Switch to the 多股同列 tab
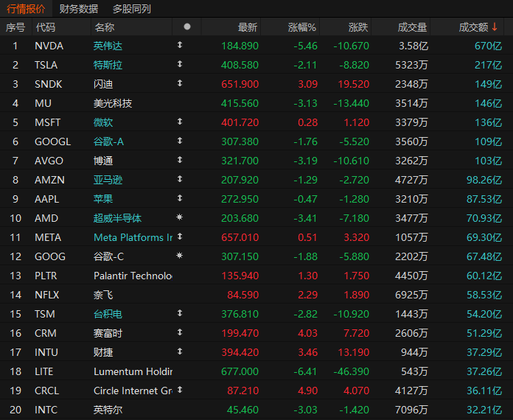This screenshot has height=420, width=513. click(131, 9)
